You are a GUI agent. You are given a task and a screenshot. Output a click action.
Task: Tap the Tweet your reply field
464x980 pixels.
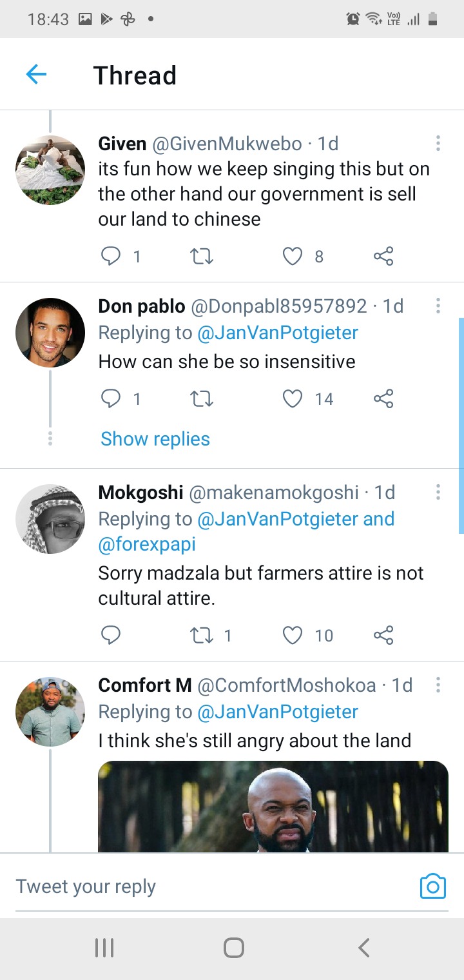pos(213,887)
